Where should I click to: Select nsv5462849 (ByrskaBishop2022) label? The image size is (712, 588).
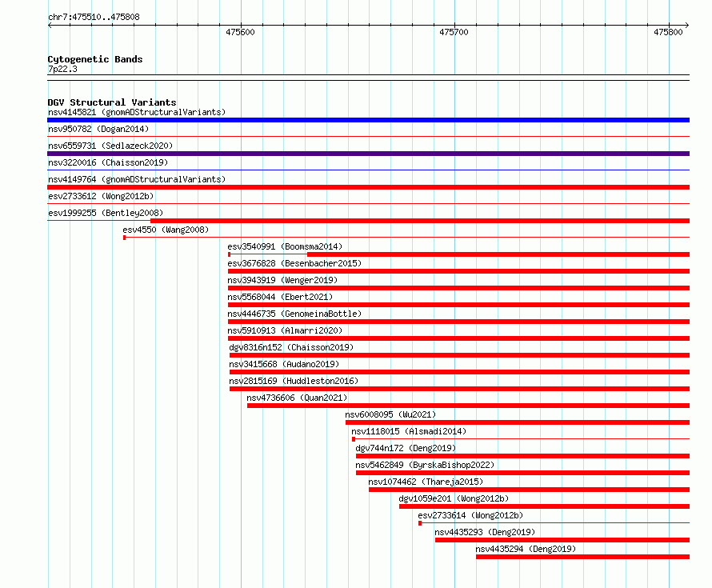click(425, 465)
